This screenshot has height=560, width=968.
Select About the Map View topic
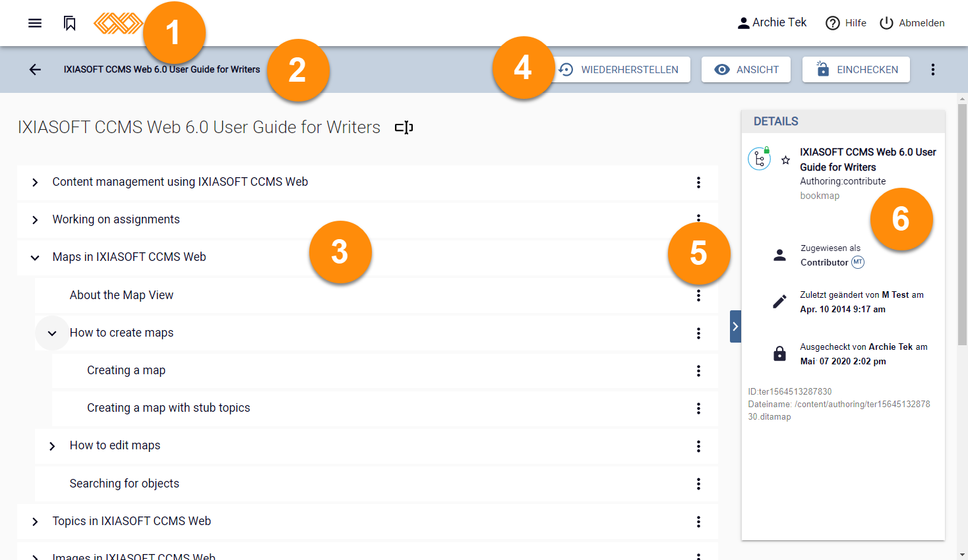[121, 295]
